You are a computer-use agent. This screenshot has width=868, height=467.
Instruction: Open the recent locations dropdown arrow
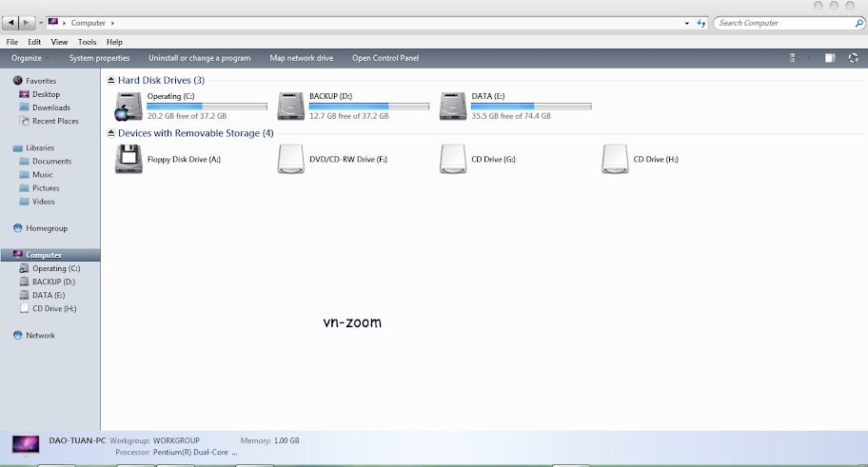pyautogui.click(x=40, y=23)
